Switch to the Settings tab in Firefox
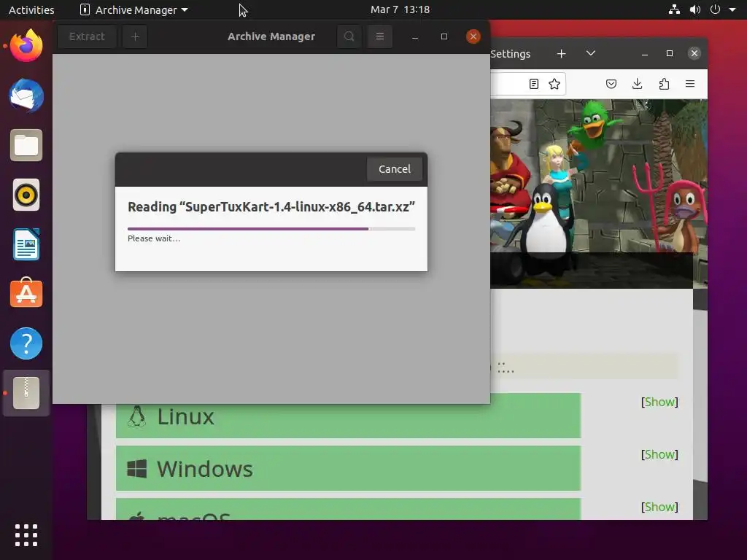 (x=510, y=54)
